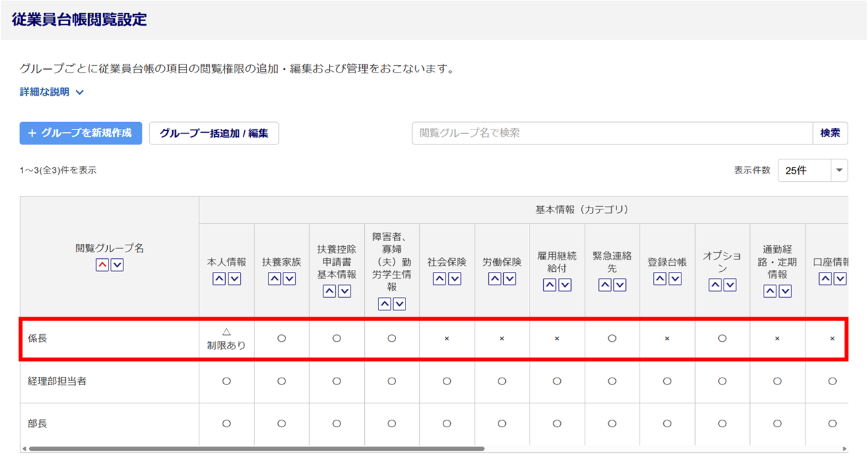The image size is (868, 459).
Task: Click the horizontal table scrollbar
Action: tap(256, 449)
